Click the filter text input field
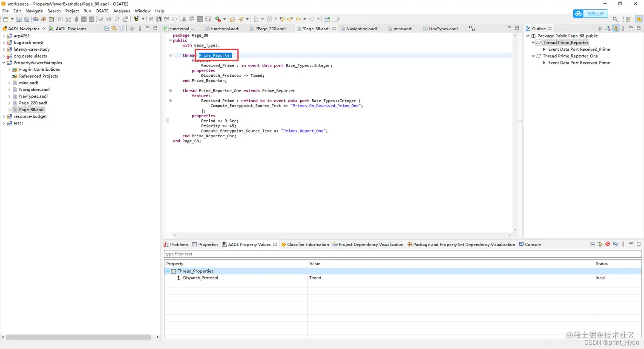Image resolution: width=644 pixels, height=349 pixels. (x=403, y=254)
